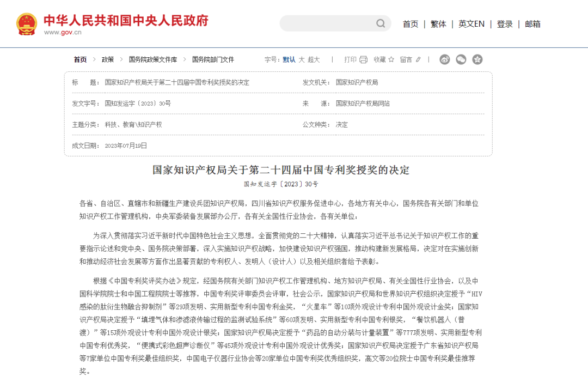This screenshot has width=588, height=382.
Task: Click the national emblem logo
Action: 27,24
